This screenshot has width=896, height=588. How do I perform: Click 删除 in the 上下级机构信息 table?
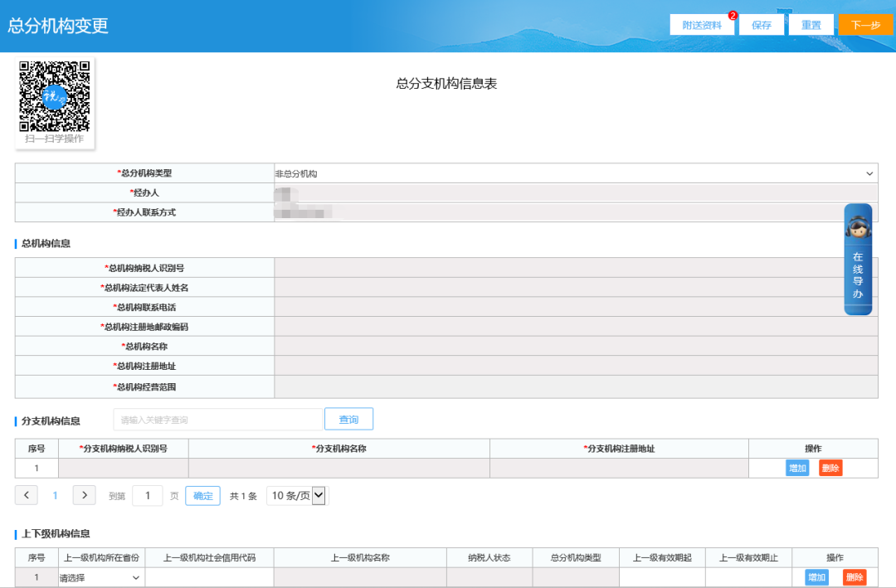855,577
